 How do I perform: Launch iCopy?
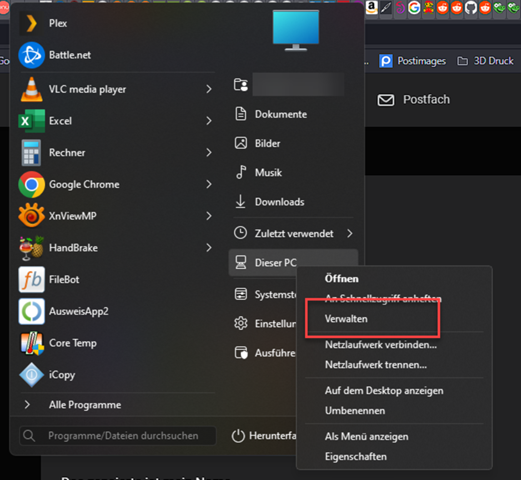117,375
